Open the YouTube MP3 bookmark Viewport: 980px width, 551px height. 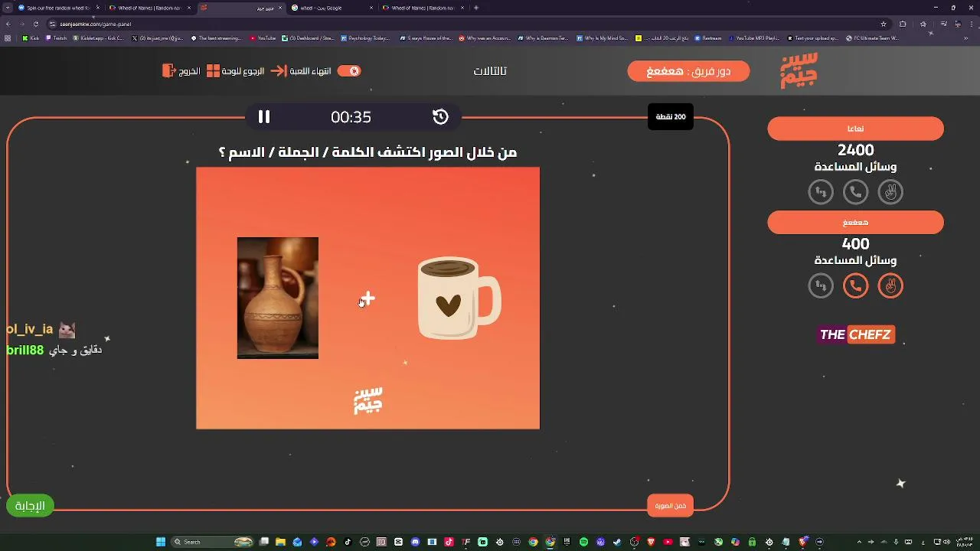[753, 37]
